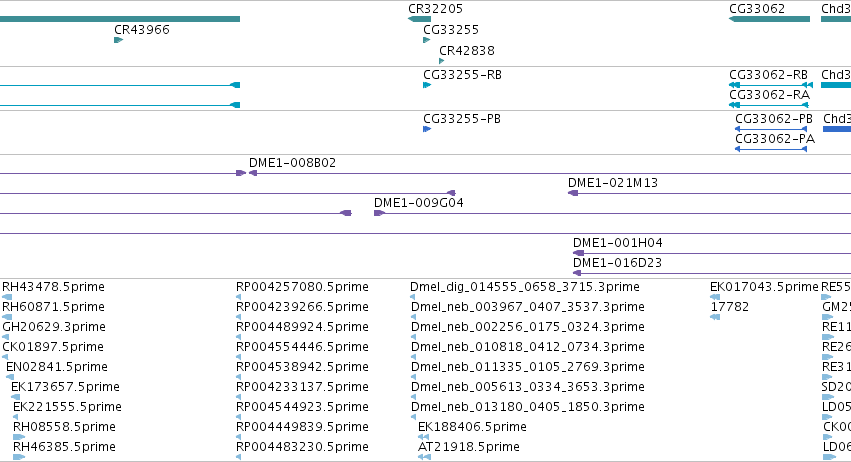Select the CG33255-RB transcript arrow
Screen dimensions: 851x462
point(427,85)
